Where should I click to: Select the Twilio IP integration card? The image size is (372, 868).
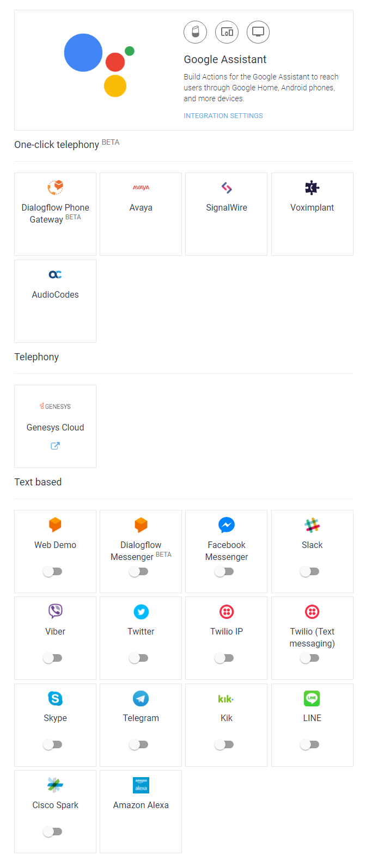tap(227, 631)
